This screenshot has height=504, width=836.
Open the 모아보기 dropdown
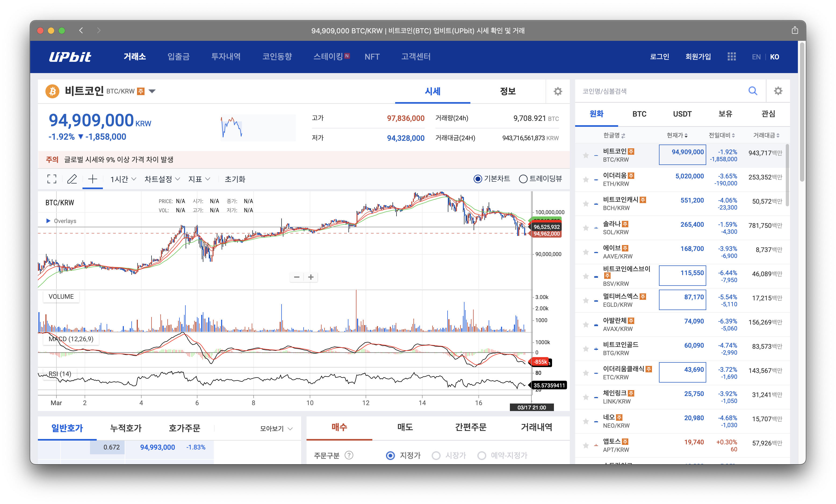(276, 428)
